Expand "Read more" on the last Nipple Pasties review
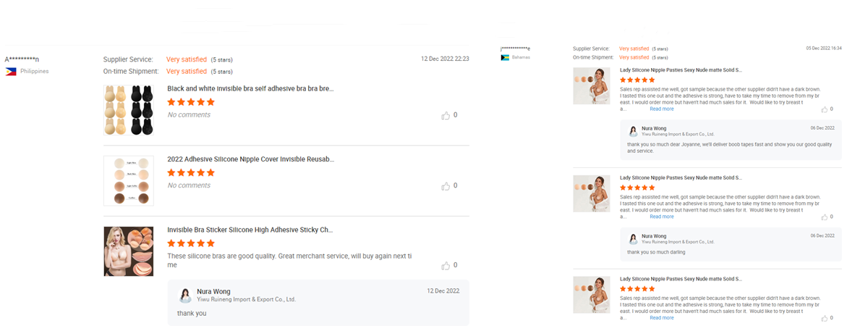The image size is (868, 326). [x=661, y=317]
